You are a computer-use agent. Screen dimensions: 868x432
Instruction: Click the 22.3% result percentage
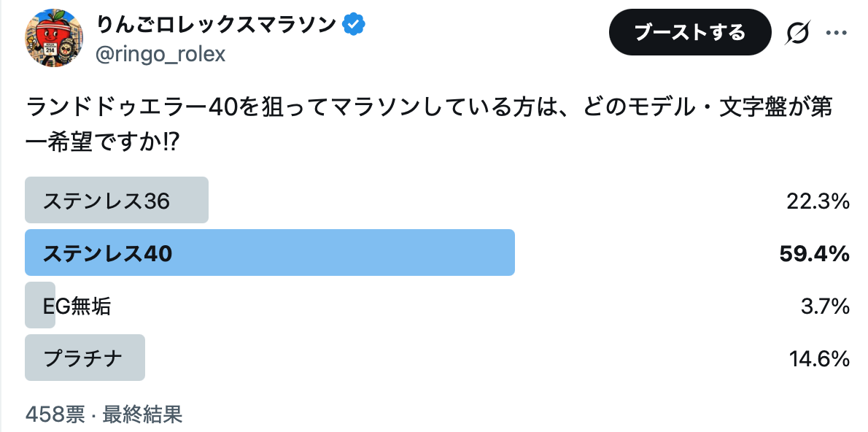tap(818, 201)
